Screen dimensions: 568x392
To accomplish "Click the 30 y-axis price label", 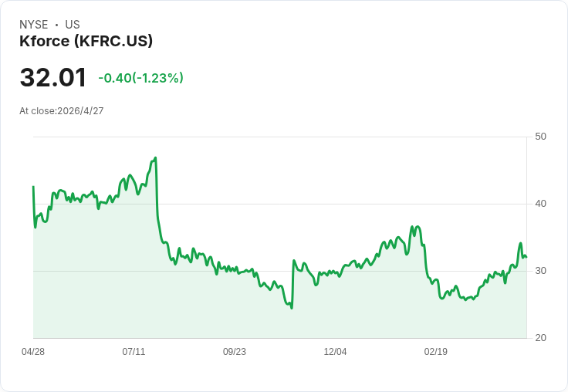I will tap(540, 271).
